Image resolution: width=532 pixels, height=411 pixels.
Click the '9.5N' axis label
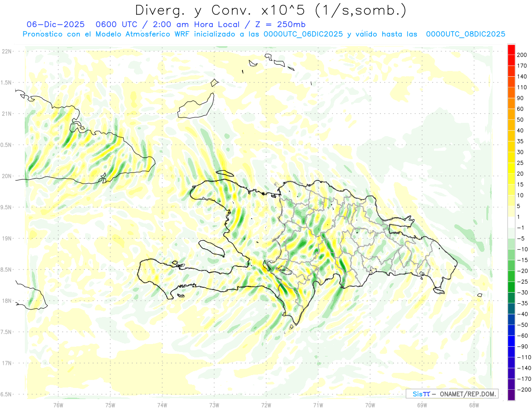(7, 207)
